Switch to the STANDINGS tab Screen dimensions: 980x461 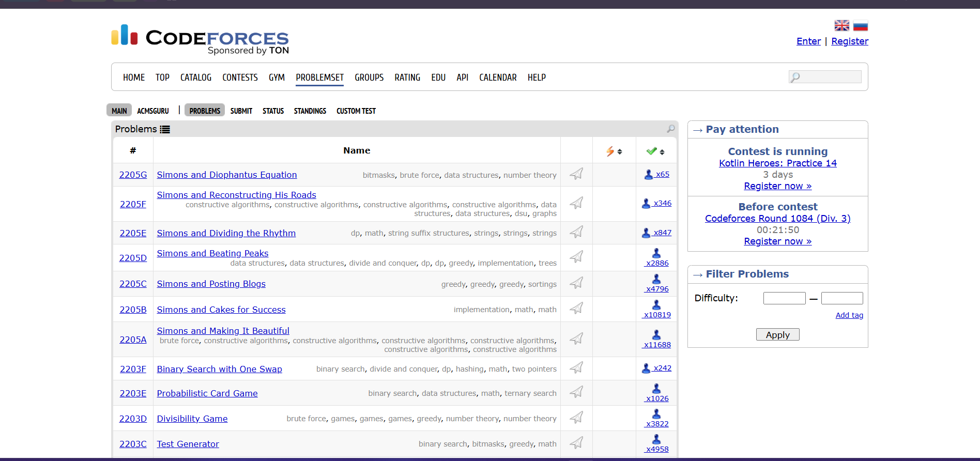310,111
